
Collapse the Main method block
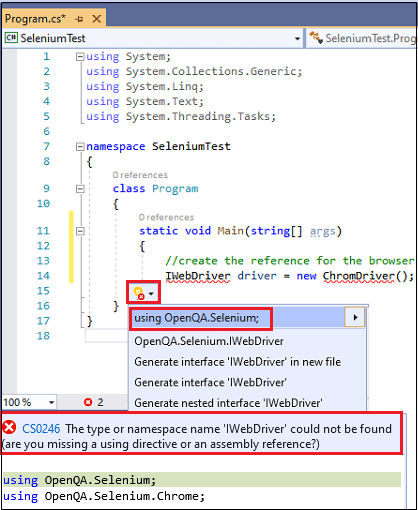point(80,231)
